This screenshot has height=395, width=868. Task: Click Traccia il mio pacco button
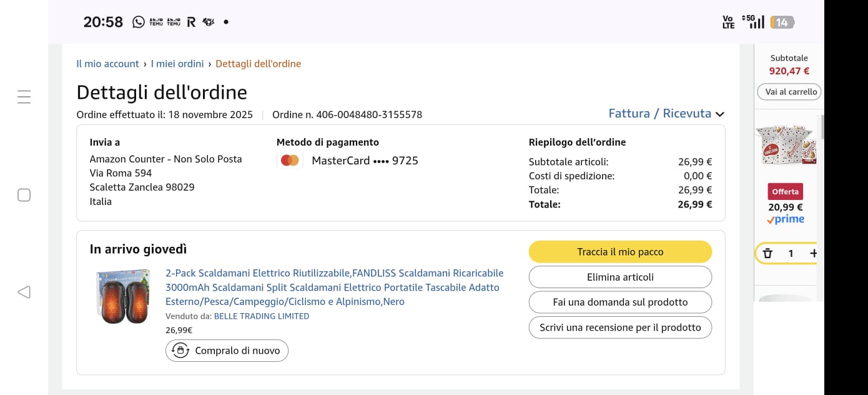pos(620,252)
